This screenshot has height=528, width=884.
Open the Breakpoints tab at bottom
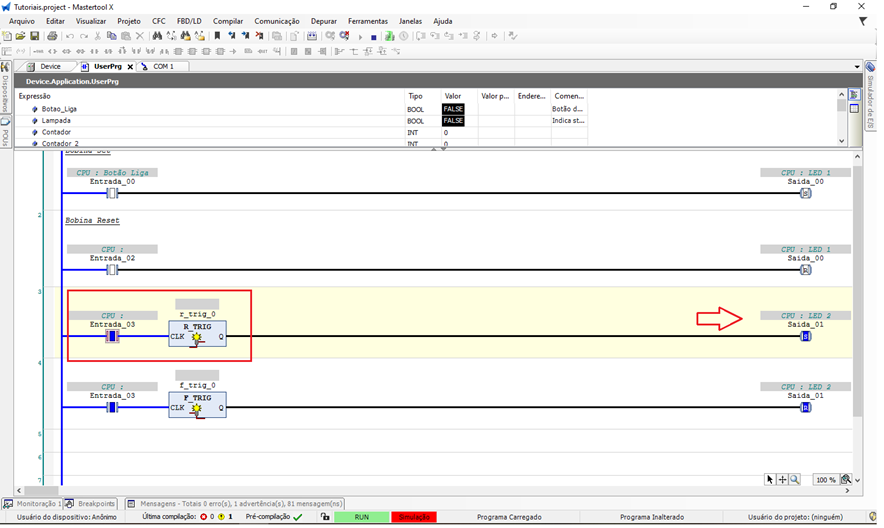point(96,504)
